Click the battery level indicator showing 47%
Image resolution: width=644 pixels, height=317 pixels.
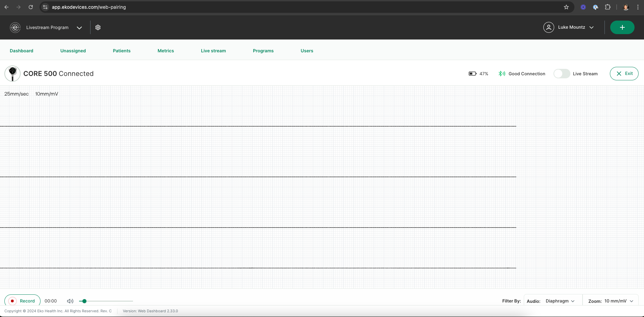(x=472, y=73)
